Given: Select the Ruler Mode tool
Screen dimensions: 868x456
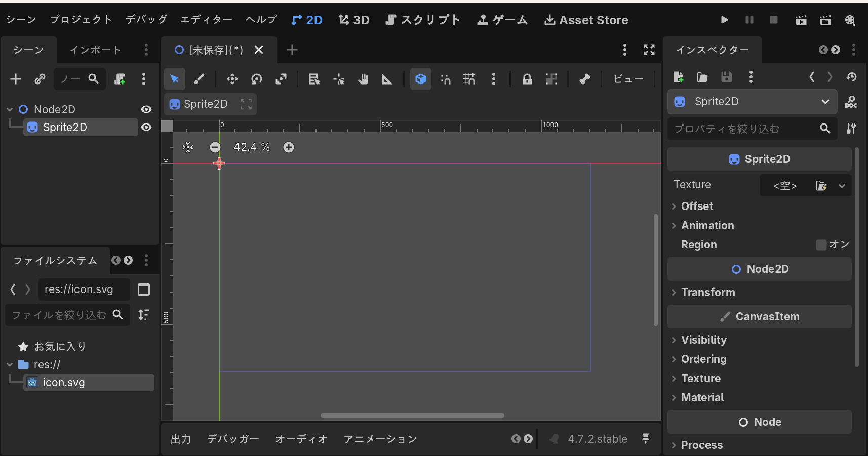Looking at the screenshot, I should pyautogui.click(x=387, y=79).
